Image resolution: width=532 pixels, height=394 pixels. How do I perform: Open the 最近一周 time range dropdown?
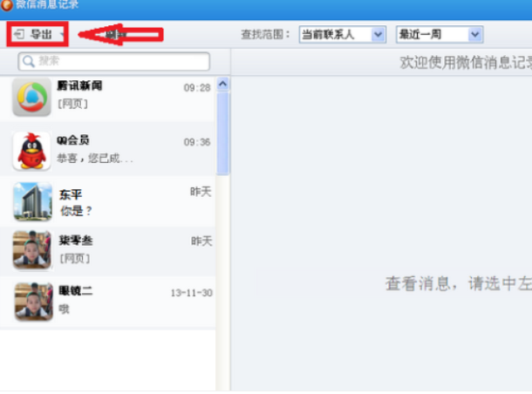point(440,34)
